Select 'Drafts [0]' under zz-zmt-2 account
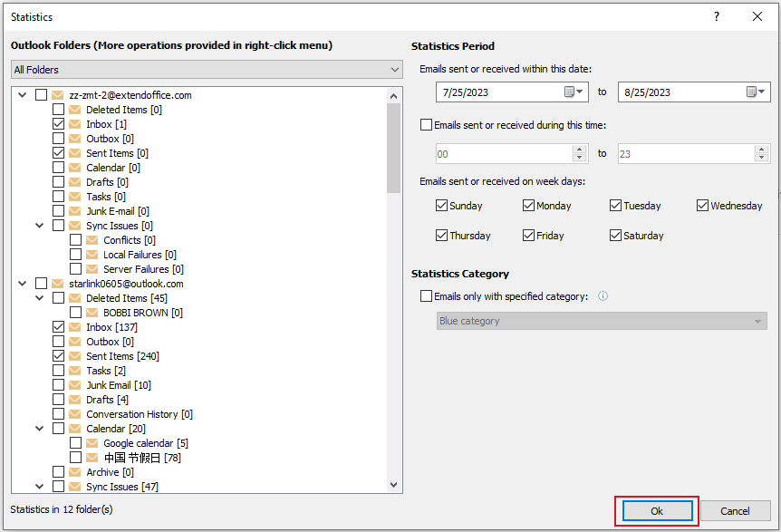This screenshot has height=532, width=781. tap(107, 182)
